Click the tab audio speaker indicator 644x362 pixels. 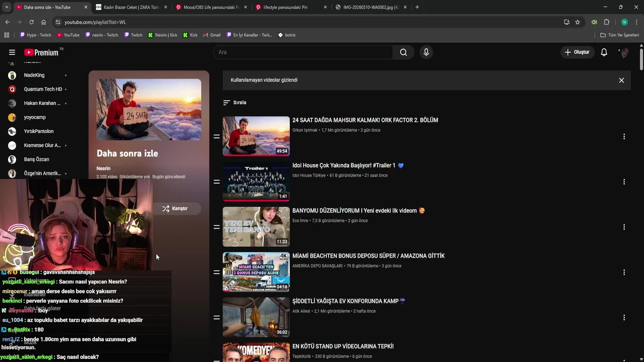[x=594, y=22]
